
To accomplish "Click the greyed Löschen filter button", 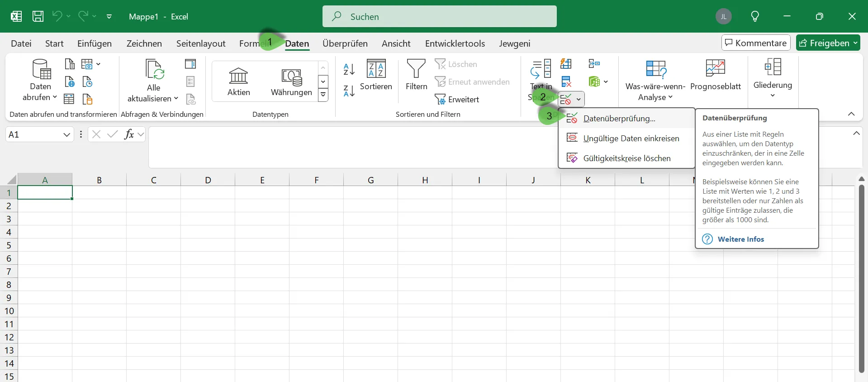I will tap(456, 64).
